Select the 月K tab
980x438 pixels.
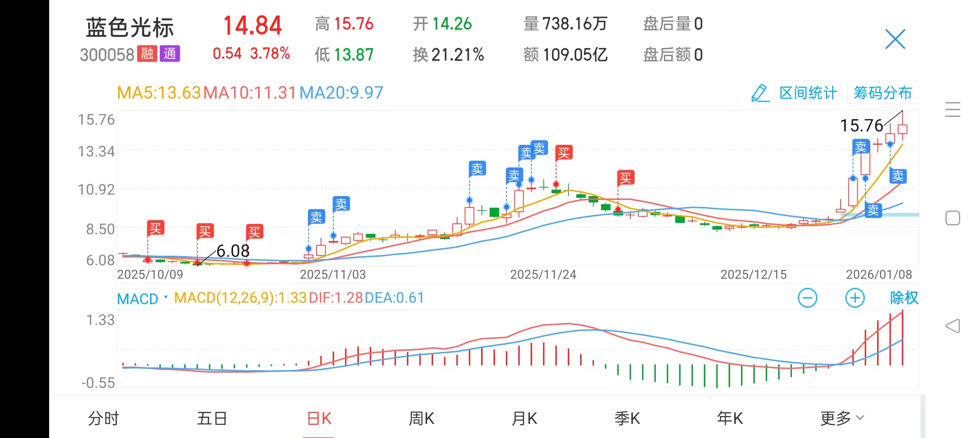coord(524,418)
